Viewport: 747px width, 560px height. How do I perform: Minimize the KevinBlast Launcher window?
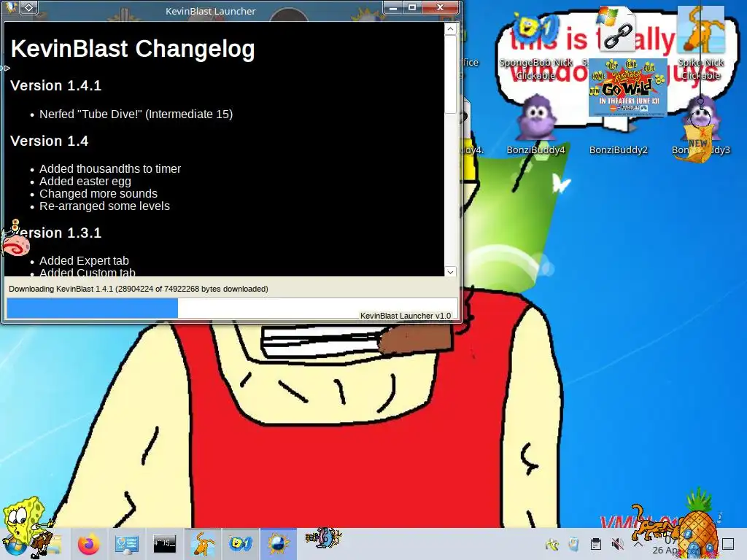click(393, 7)
